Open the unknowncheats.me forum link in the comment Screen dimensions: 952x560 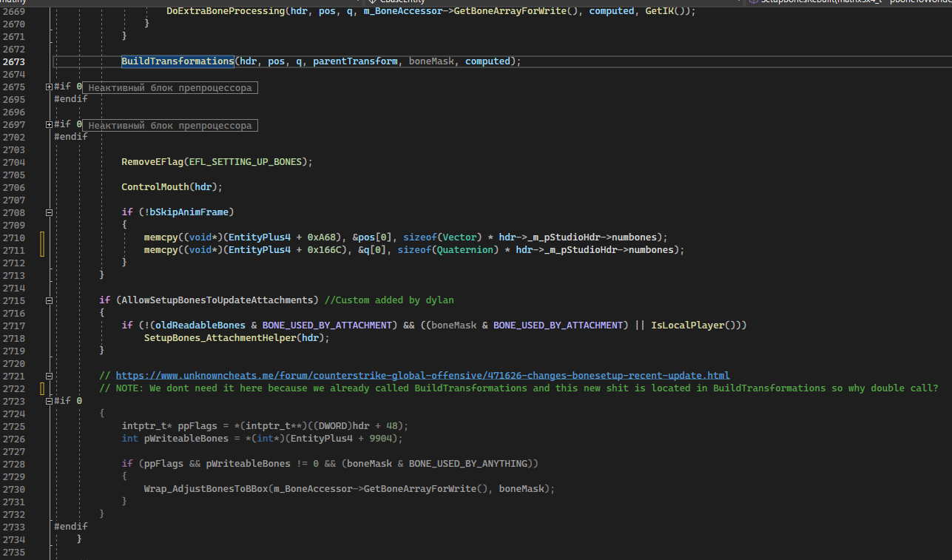click(422, 375)
